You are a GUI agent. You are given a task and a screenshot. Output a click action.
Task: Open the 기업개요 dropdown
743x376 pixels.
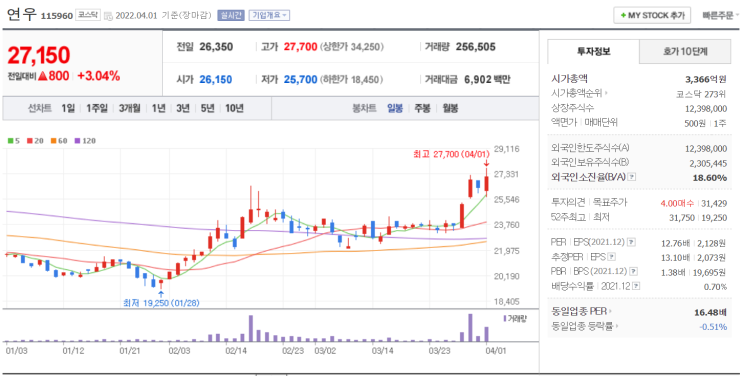tap(269, 15)
